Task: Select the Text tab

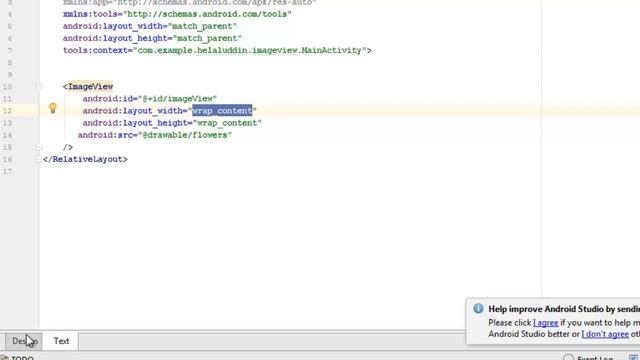Action: (x=61, y=341)
